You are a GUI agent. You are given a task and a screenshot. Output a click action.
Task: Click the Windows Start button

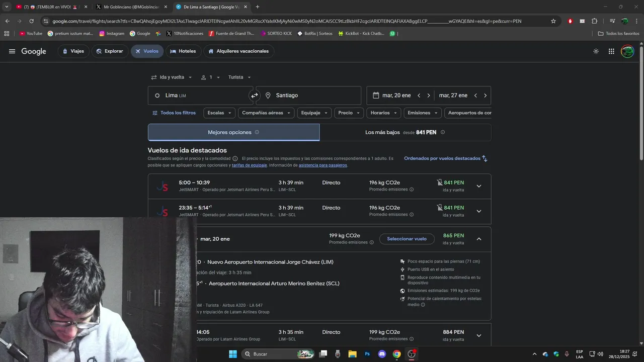[x=233, y=354]
